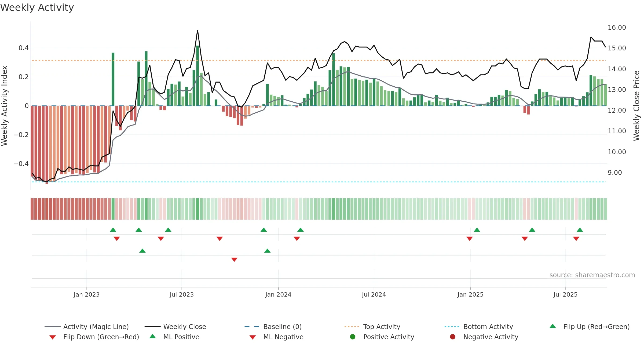Toggle the Top Activity legend entry
This screenshot has height=362, width=644.
pyautogui.click(x=372, y=327)
